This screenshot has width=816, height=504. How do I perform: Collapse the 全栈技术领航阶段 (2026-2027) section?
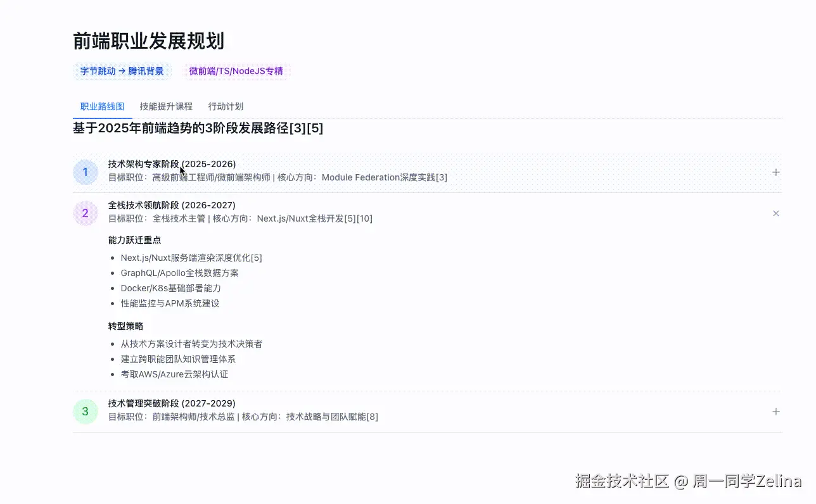pyautogui.click(x=172, y=205)
